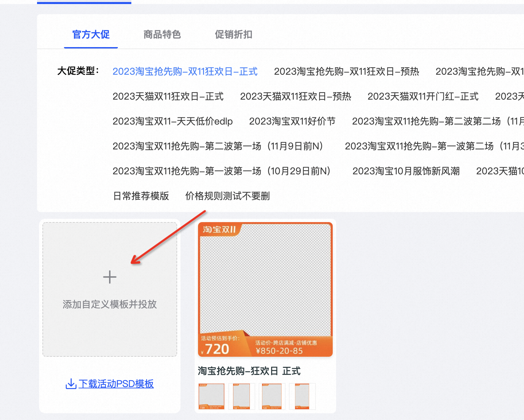Choose 2023天猫双11狂欢日–预热
The height and width of the screenshot is (420, 524).
pos(295,96)
